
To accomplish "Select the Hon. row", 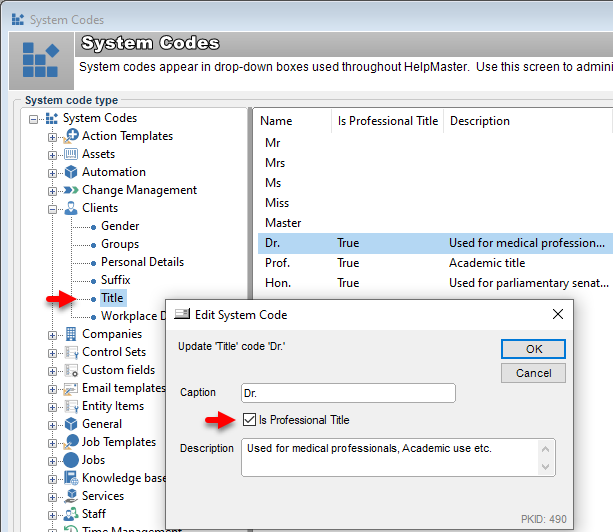I will tap(435, 283).
